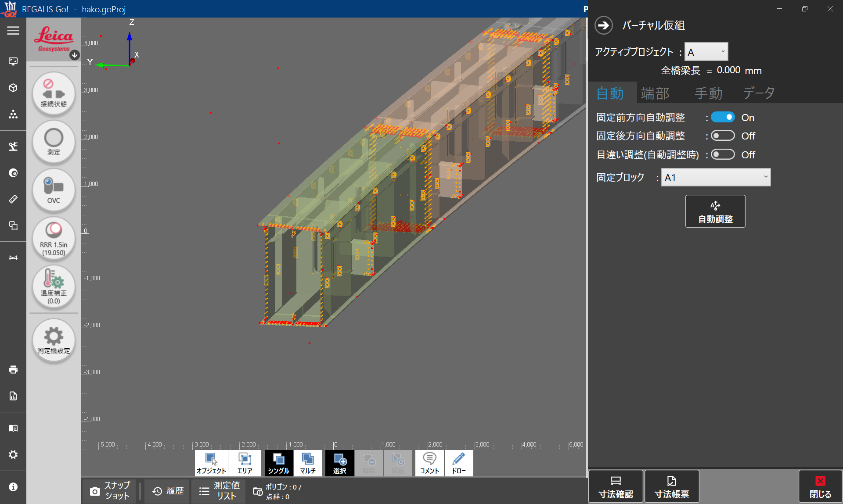The image size is (843, 504).
Task: Turn on 目違い調整 toggle
Action: pos(722,154)
